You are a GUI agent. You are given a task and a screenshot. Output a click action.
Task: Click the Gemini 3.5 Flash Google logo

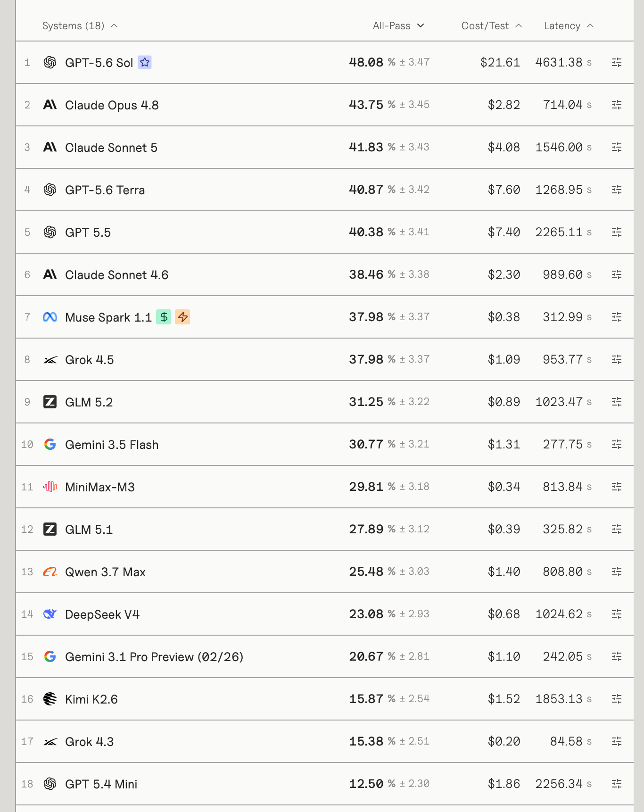tap(50, 444)
